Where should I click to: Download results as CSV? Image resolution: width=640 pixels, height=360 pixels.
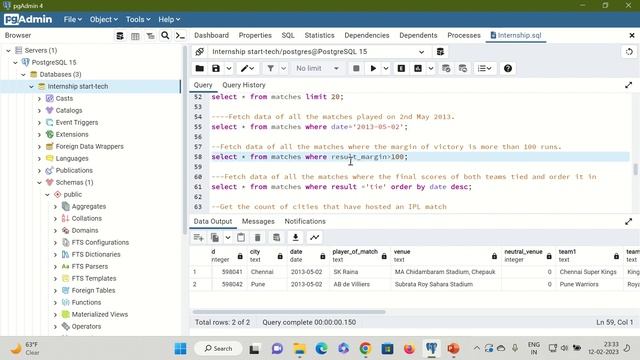tap(296, 238)
